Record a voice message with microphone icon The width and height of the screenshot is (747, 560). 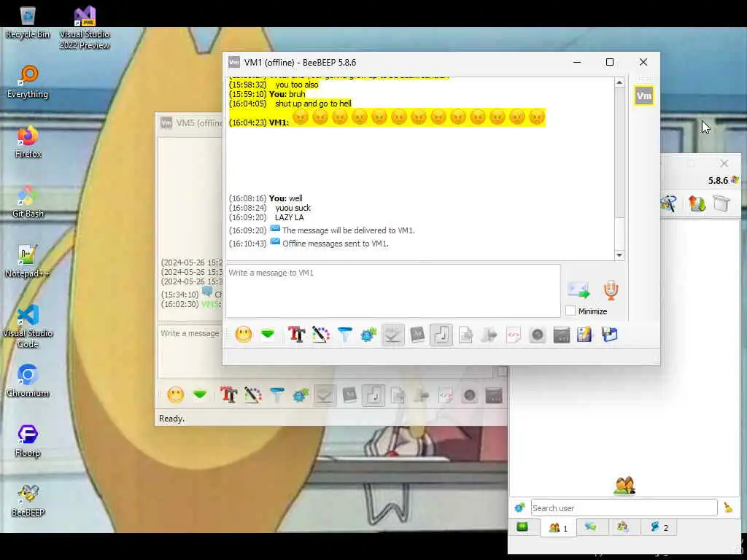[611, 290]
